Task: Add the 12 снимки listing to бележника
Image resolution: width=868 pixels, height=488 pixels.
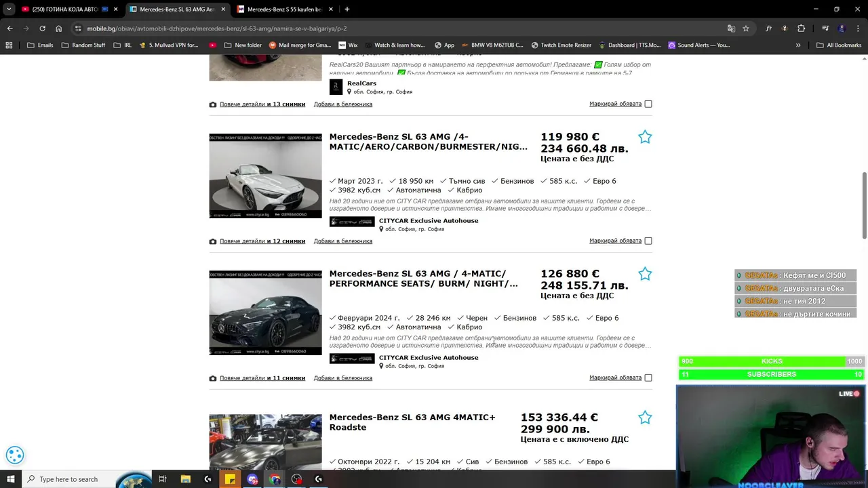Action: click(343, 241)
